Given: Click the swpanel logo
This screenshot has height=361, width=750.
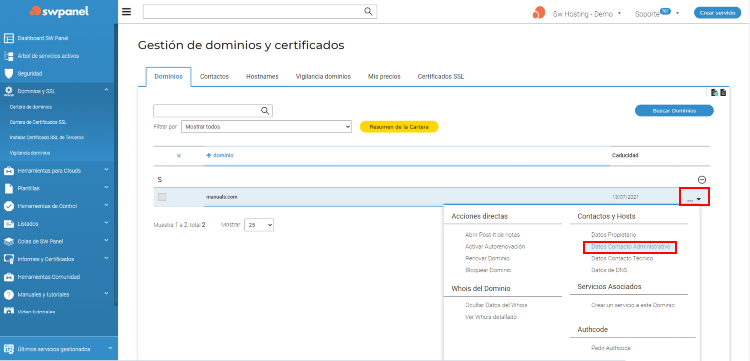Looking at the screenshot, I should pos(58,11).
